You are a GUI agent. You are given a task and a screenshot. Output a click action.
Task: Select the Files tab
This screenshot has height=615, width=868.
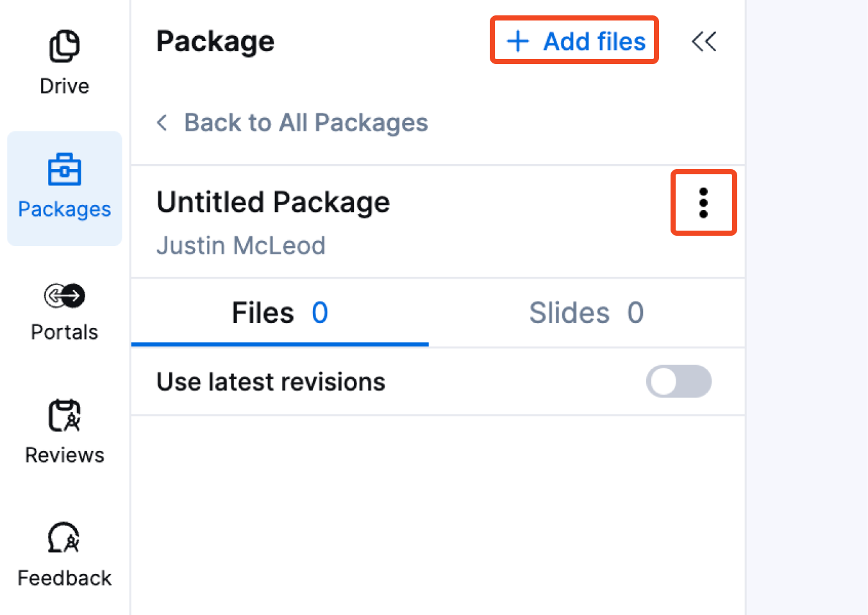pyautogui.click(x=280, y=313)
